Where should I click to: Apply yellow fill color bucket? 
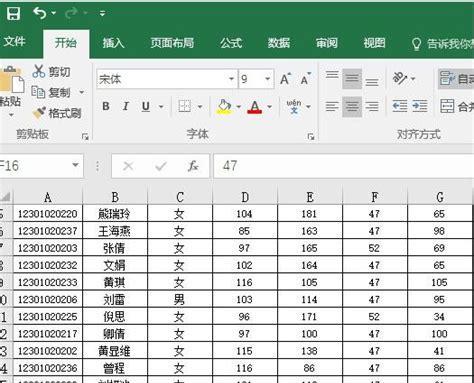[x=224, y=107]
